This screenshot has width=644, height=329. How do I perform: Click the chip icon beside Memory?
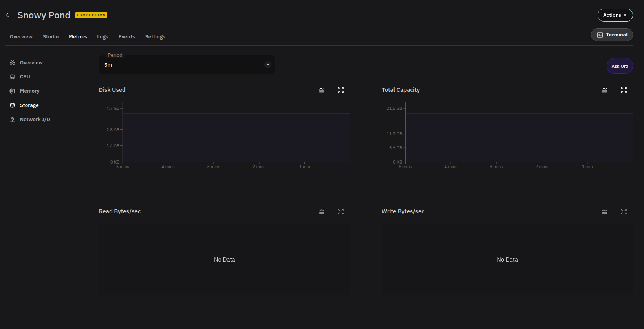point(13,91)
